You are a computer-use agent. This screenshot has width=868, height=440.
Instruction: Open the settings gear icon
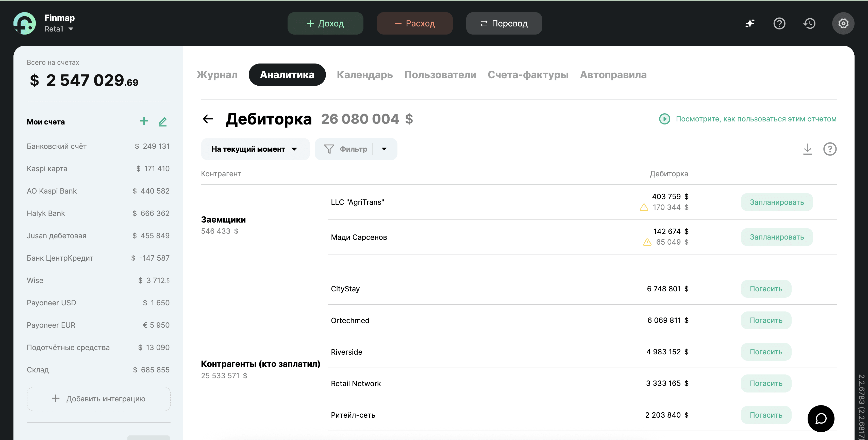click(843, 23)
